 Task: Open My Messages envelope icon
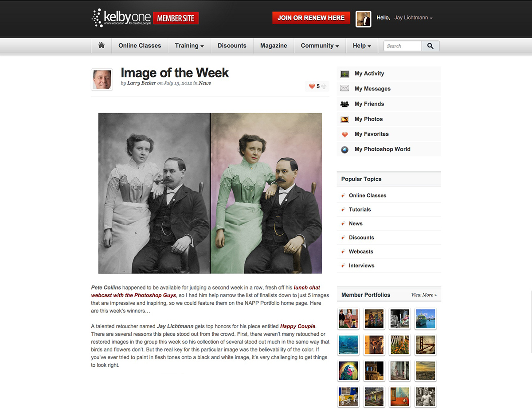pyautogui.click(x=345, y=89)
